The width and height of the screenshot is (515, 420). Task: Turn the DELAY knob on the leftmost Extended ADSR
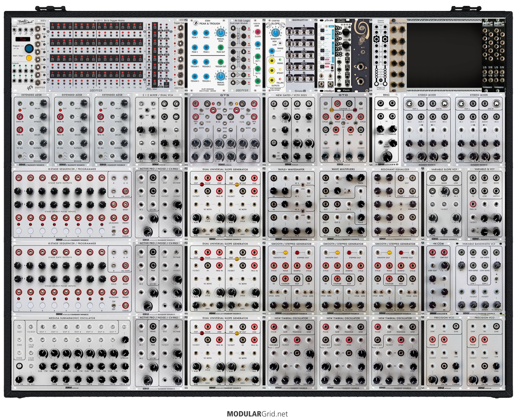(43, 103)
